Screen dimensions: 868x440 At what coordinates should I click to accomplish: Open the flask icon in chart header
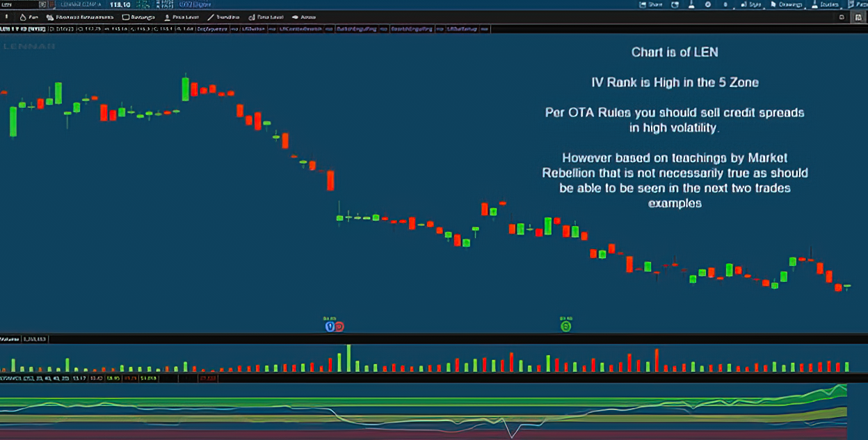click(691, 4)
